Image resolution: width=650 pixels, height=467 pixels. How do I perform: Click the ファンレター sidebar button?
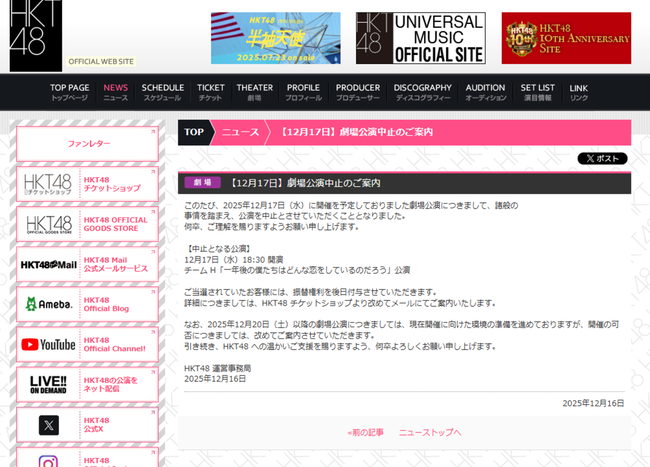pos(89,144)
